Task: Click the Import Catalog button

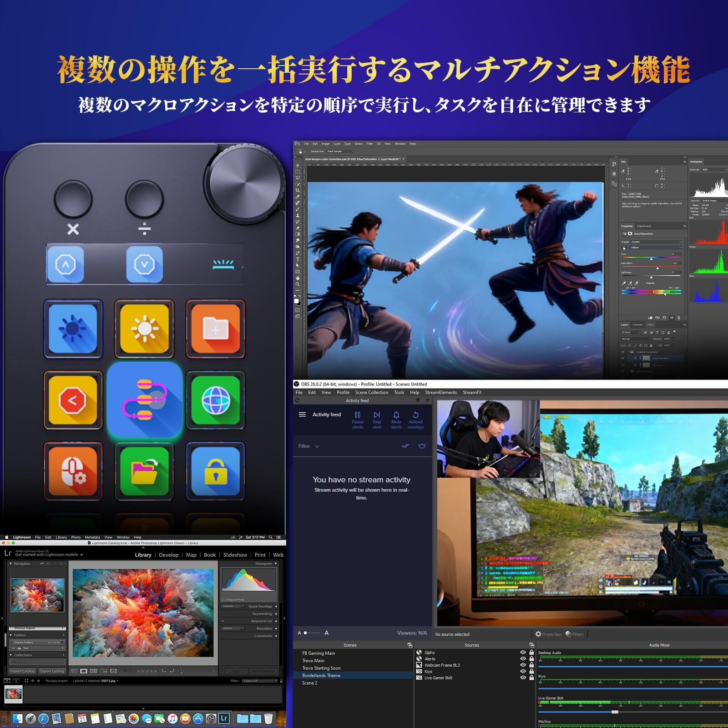Action: [x=22, y=671]
